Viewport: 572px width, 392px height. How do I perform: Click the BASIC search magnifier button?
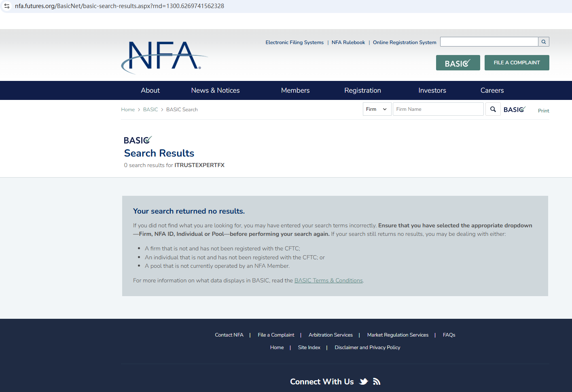(493, 109)
